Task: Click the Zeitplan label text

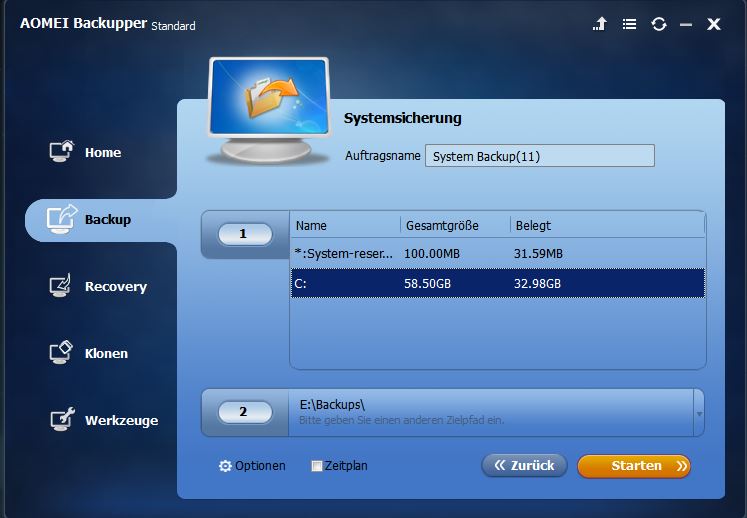Action: [346, 466]
